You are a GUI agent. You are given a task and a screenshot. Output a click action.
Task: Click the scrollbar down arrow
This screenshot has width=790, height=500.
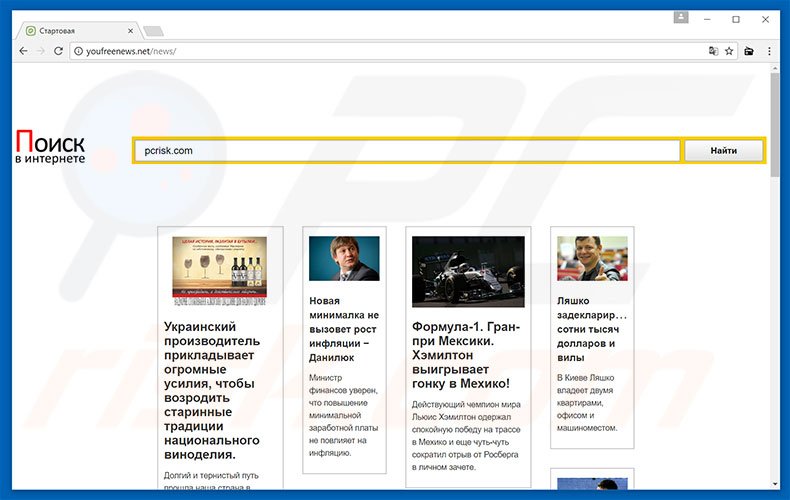[775, 484]
